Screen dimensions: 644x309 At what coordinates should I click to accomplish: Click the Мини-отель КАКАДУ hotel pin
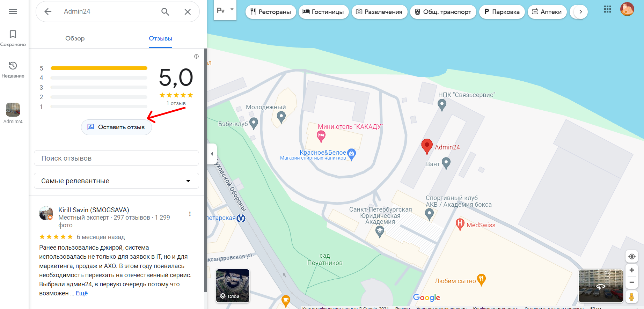pyautogui.click(x=321, y=137)
